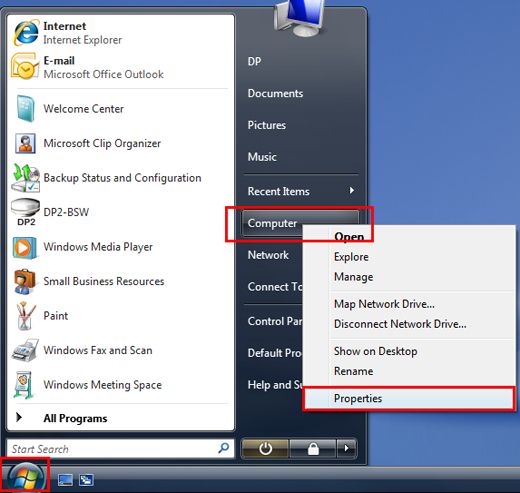Expand Recent Items submenu arrow
Viewport: 520px width, 493px height.
click(x=351, y=190)
